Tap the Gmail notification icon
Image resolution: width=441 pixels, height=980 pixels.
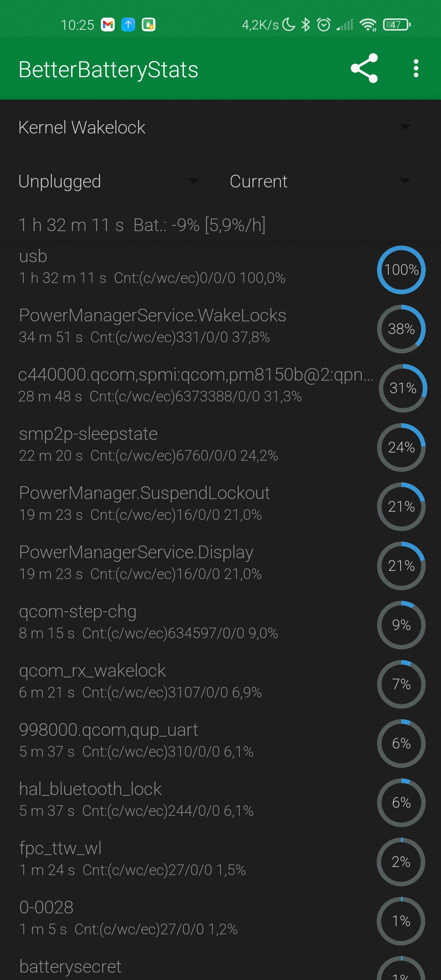[x=108, y=25]
